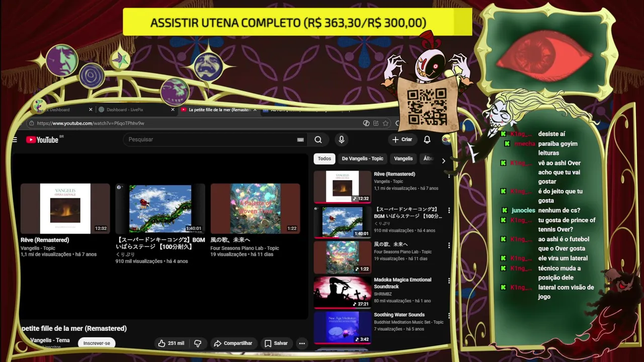Select the Vangelis filter chip
This screenshot has height=362, width=644.
[x=403, y=159]
